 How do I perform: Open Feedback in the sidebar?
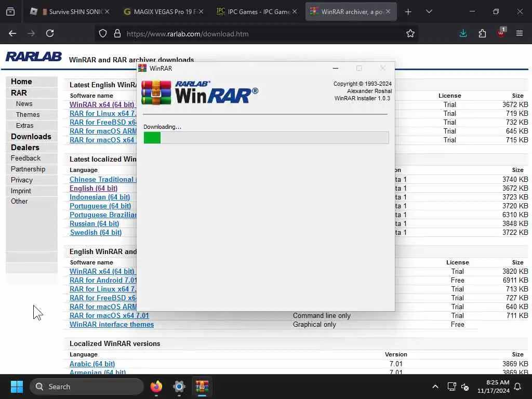25,158
